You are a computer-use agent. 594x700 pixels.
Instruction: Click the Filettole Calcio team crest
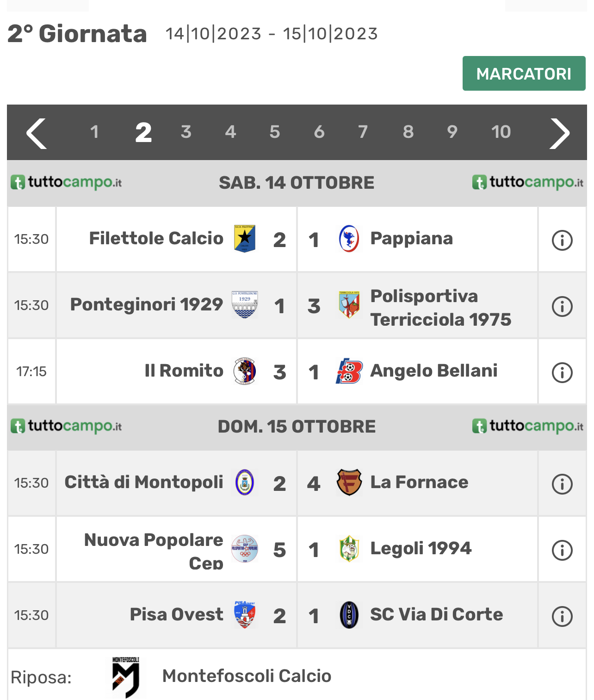click(x=245, y=239)
